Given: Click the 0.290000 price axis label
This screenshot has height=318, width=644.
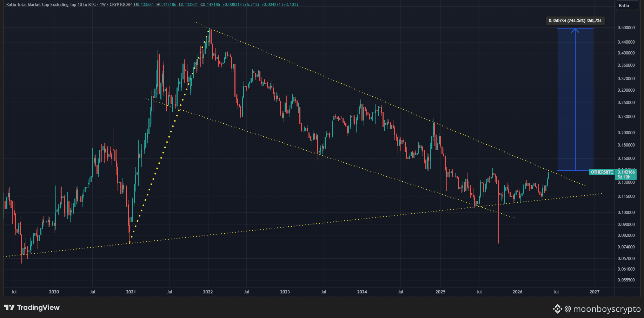Looking at the screenshot, I should click(626, 90).
